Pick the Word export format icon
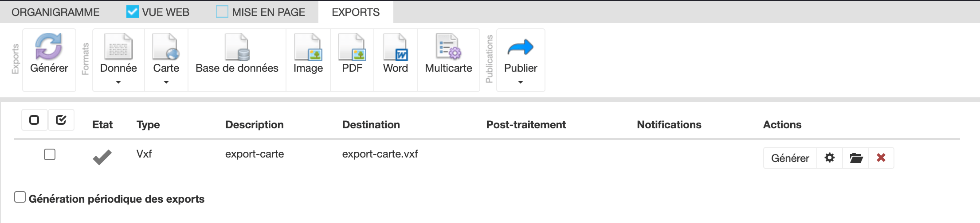The height and width of the screenshot is (223, 980). pos(396,46)
